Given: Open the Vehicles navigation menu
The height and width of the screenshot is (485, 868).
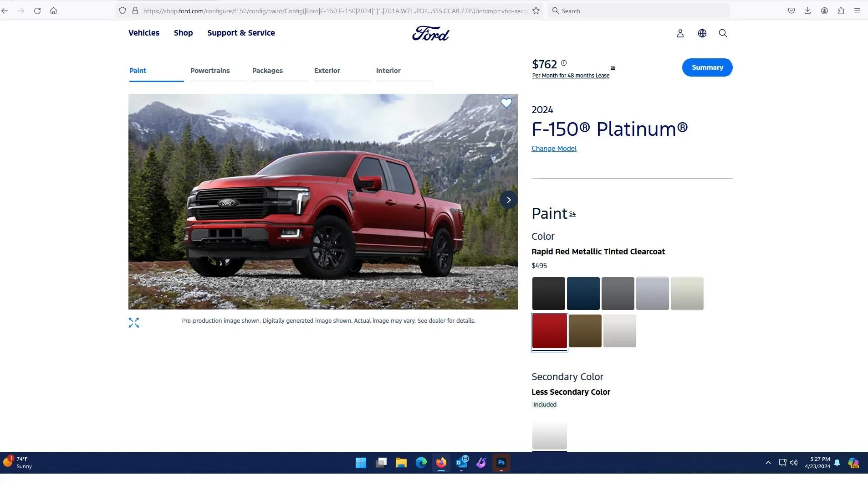Looking at the screenshot, I should [144, 33].
